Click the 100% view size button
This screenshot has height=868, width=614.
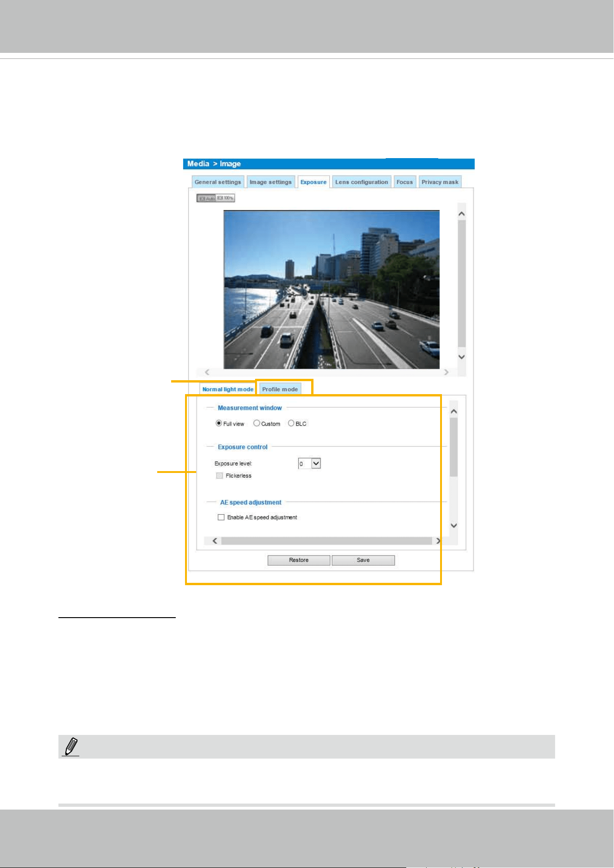[225, 198]
